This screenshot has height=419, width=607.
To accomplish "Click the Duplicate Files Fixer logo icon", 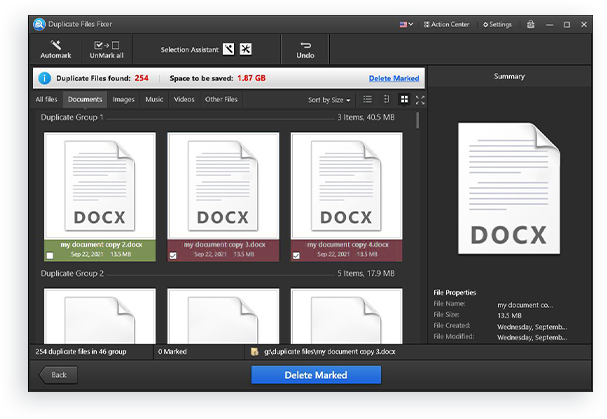I will click(x=39, y=24).
